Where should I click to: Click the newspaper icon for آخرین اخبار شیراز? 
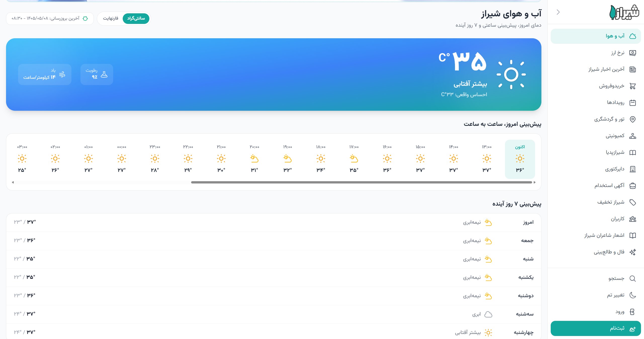(x=632, y=69)
